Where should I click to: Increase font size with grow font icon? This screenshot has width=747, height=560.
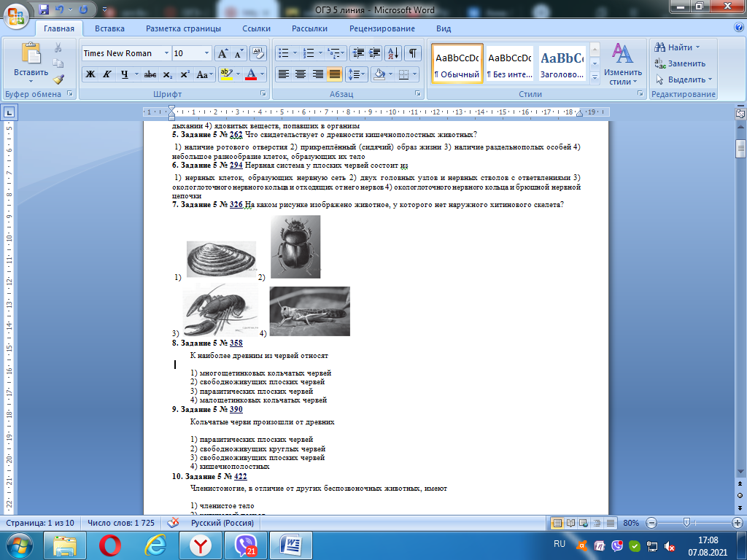(x=222, y=53)
